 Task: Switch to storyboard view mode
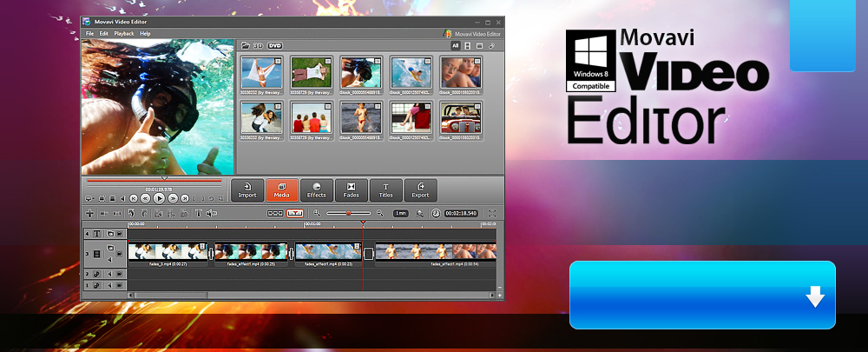click(x=275, y=213)
